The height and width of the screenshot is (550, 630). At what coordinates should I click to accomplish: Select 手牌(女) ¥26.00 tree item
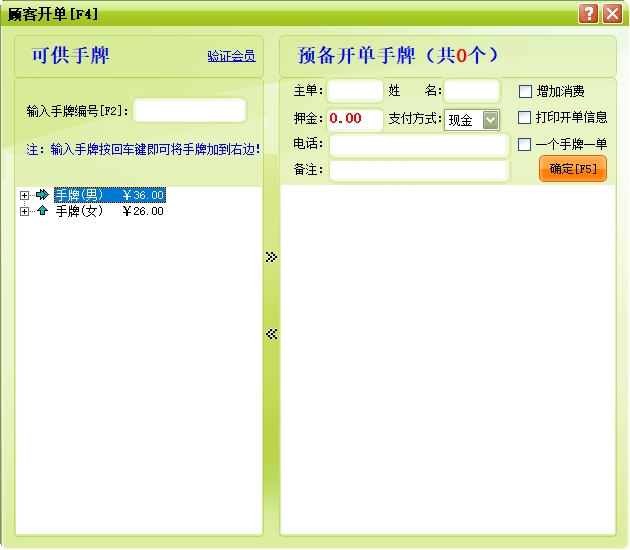(109, 211)
